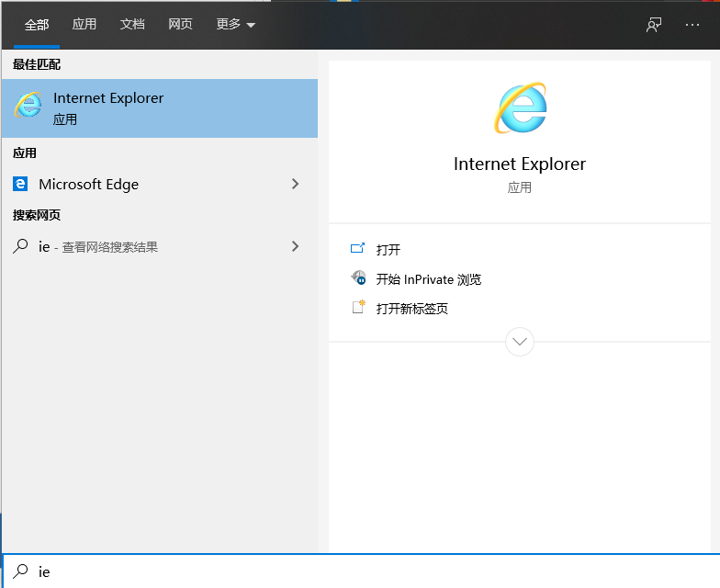Click the search box containing ie
The image size is (720, 588).
point(367,571)
